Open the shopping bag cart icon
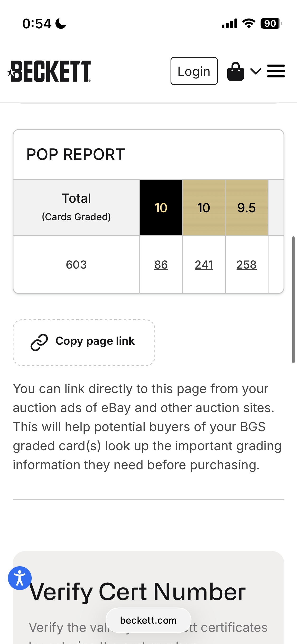This screenshot has height=644, width=297. (x=235, y=71)
